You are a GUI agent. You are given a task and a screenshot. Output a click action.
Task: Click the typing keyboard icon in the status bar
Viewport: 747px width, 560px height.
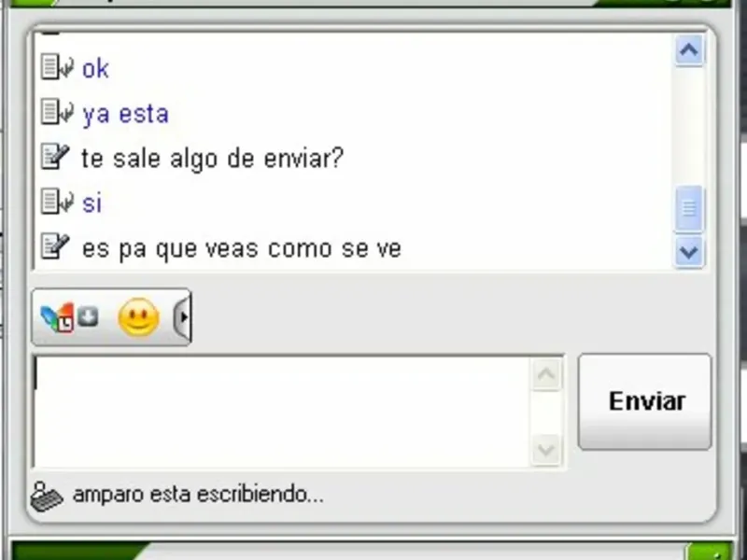(46, 497)
